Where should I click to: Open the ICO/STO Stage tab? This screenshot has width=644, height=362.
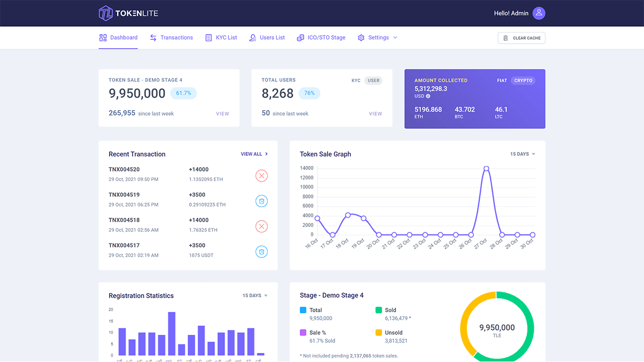click(x=321, y=38)
